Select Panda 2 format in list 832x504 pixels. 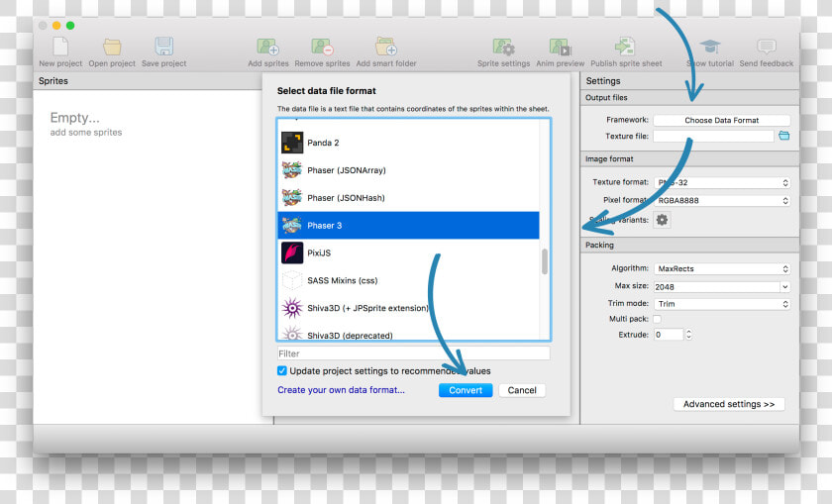pos(408,143)
